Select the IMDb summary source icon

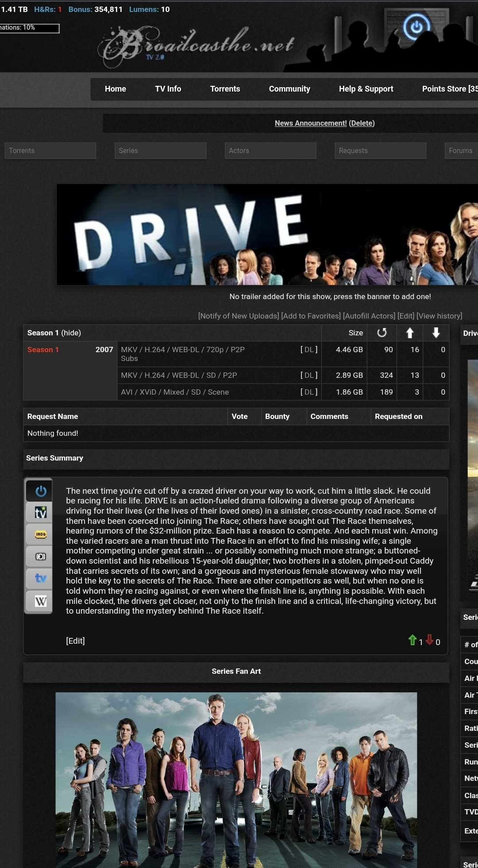point(40,535)
